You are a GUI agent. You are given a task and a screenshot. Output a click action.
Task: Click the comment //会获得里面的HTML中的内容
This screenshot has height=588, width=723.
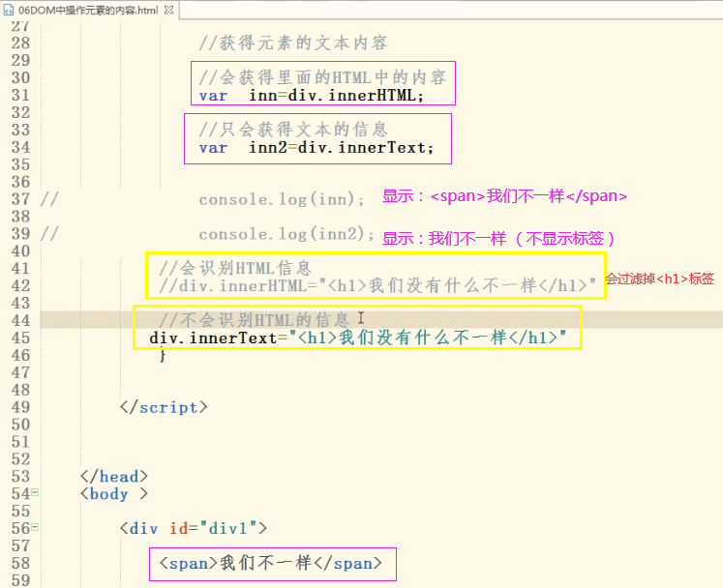(x=322, y=77)
